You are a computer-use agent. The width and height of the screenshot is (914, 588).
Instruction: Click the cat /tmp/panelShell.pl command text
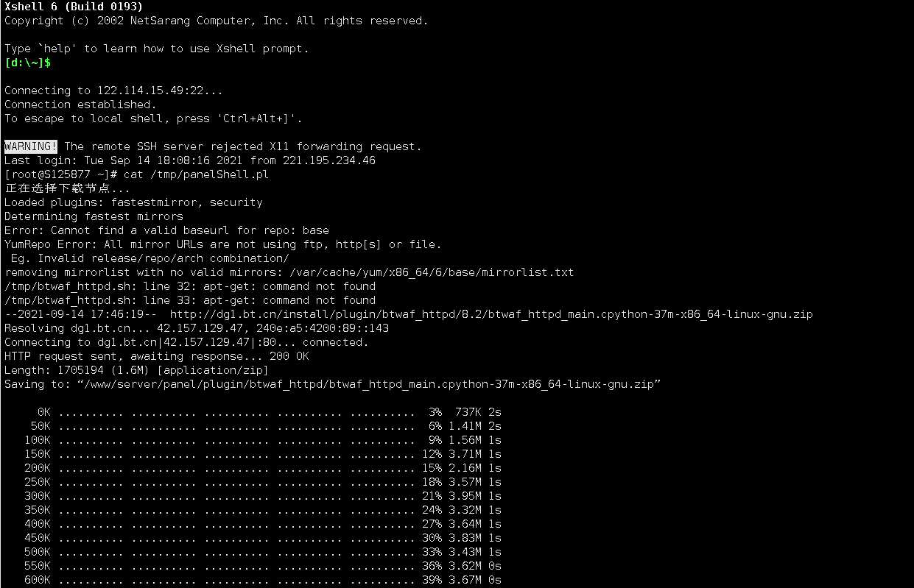coord(196,174)
